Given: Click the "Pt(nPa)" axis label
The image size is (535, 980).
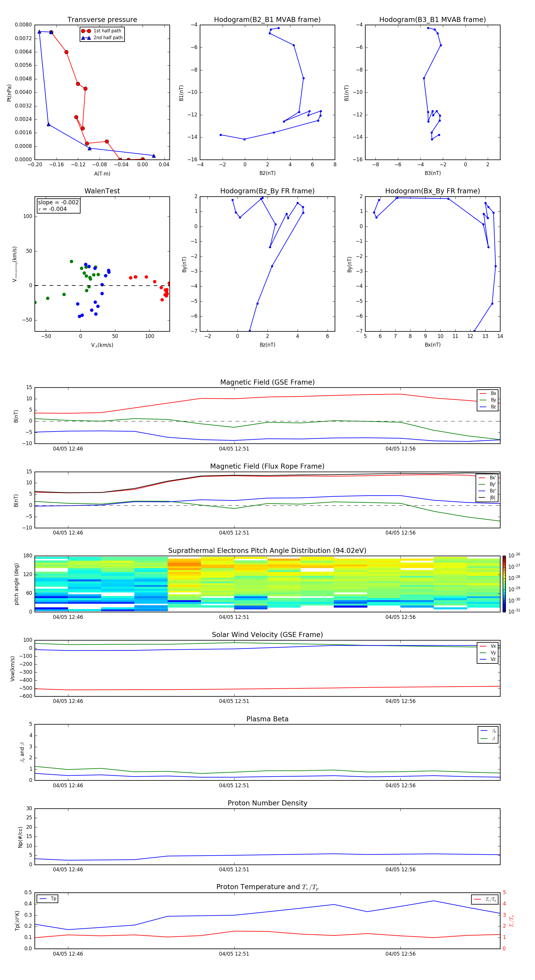Looking at the screenshot, I should [x=9, y=92].
